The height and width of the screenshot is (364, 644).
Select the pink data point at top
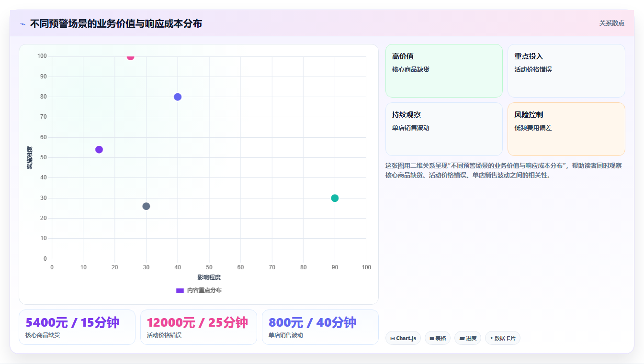point(130,56)
